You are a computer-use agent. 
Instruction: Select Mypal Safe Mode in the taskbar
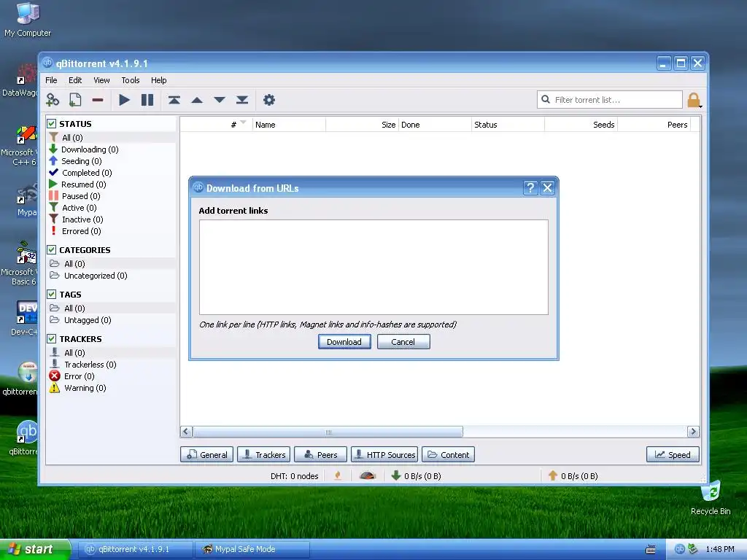(x=252, y=549)
